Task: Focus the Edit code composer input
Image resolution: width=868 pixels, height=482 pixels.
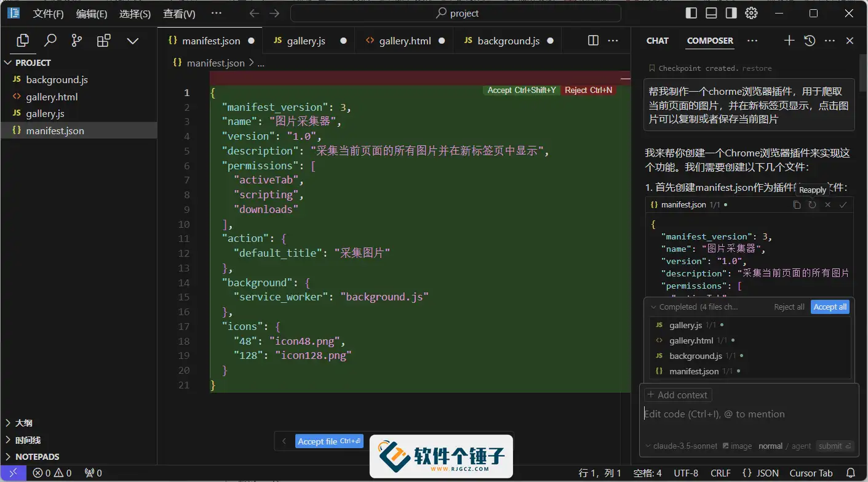Action: (749, 414)
